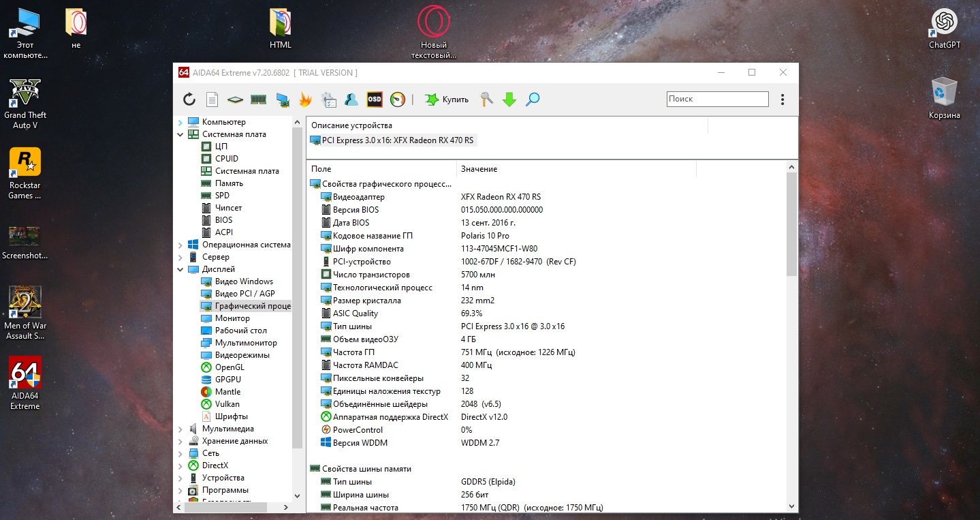Viewport: 980px width, 520px height.
Task: Click the Значение column header
Action: (x=576, y=169)
